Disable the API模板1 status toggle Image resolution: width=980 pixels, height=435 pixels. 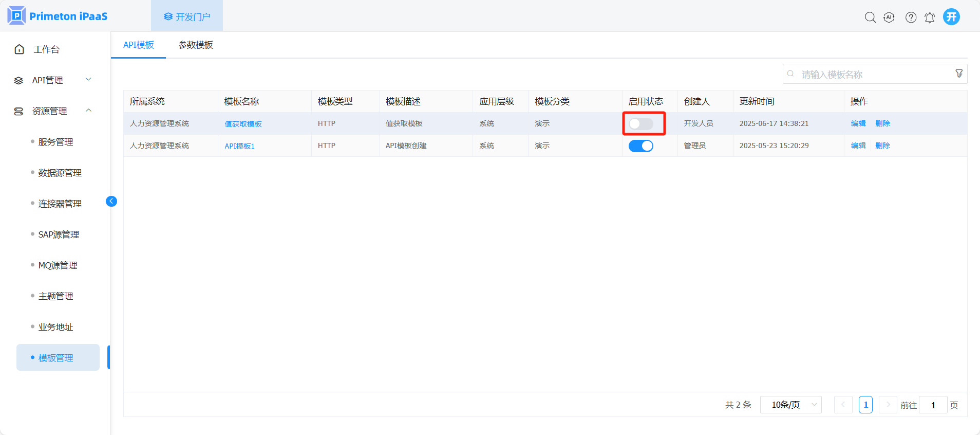tap(640, 146)
